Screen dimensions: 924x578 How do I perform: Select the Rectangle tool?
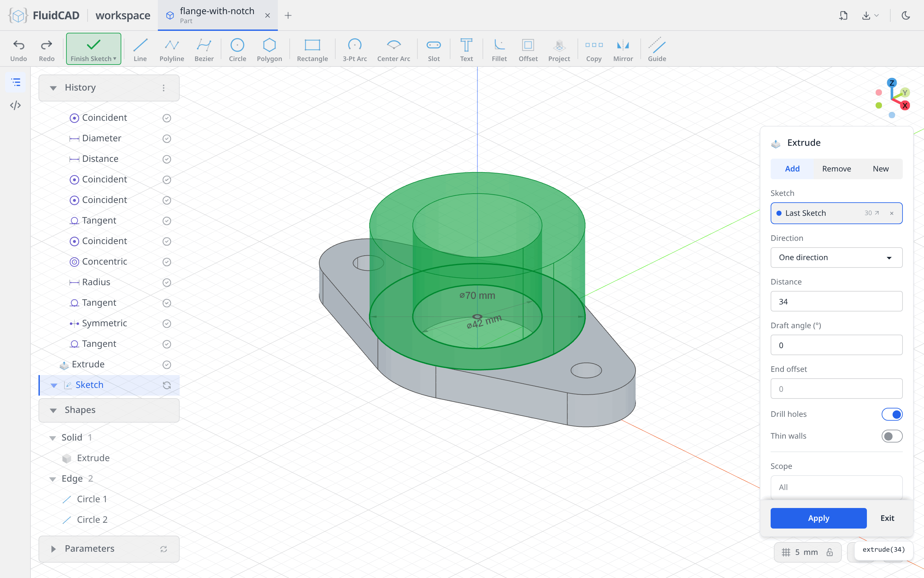[312, 50]
